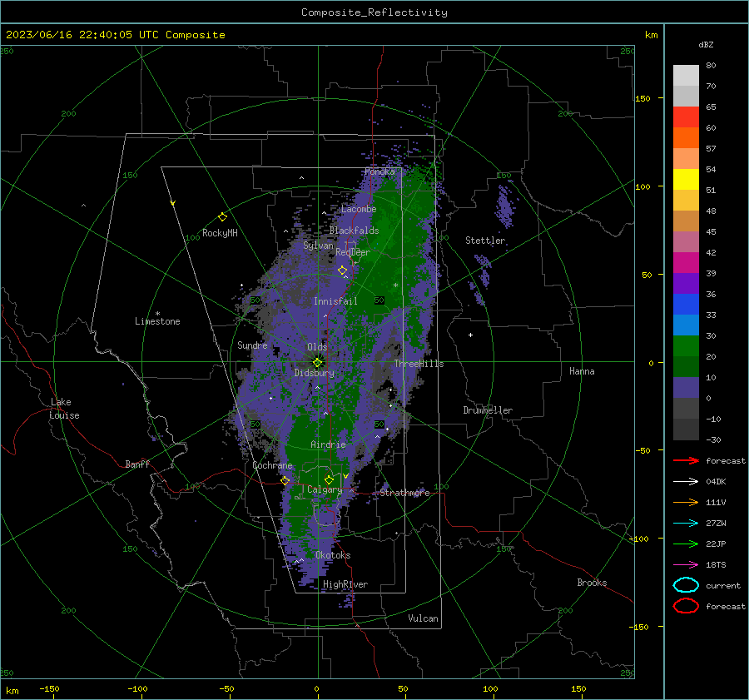Click the magenta 18TS arrow icon
The height and width of the screenshot is (700, 749).
click(x=686, y=565)
